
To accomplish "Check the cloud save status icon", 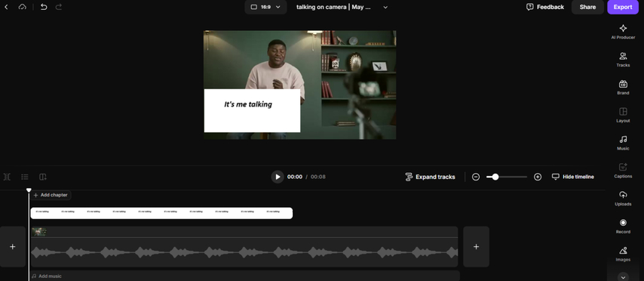I will 23,7.
